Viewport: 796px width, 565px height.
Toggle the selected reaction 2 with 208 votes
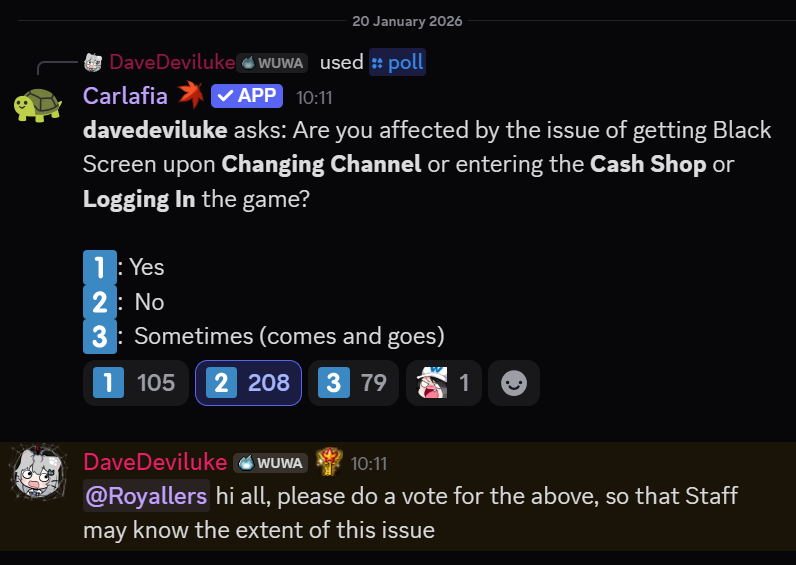click(x=248, y=383)
